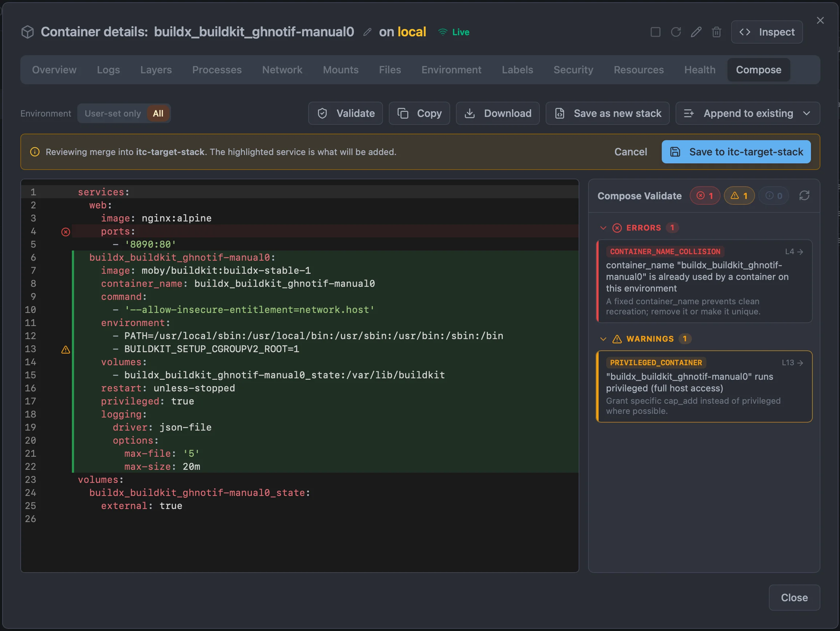Image resolution: width=840 pixels, height=631 pixels.
Task: Open the Inspect view
Action: coord(767,32)
